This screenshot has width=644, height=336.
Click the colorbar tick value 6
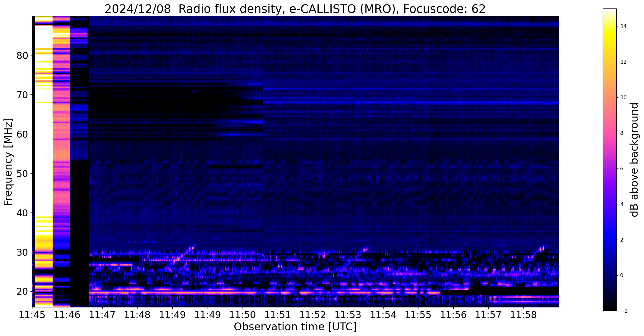[x=621, y=169]
